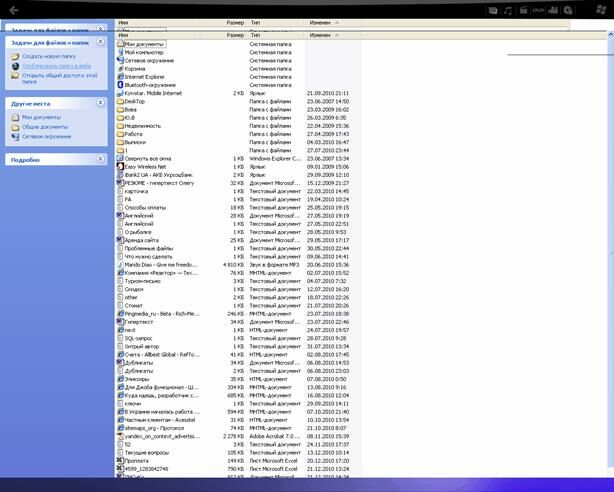Select the 34 КБ Дубликаты Word document
Image resolution: width=614 pixels, height=492 pixels.
point(139,363)
